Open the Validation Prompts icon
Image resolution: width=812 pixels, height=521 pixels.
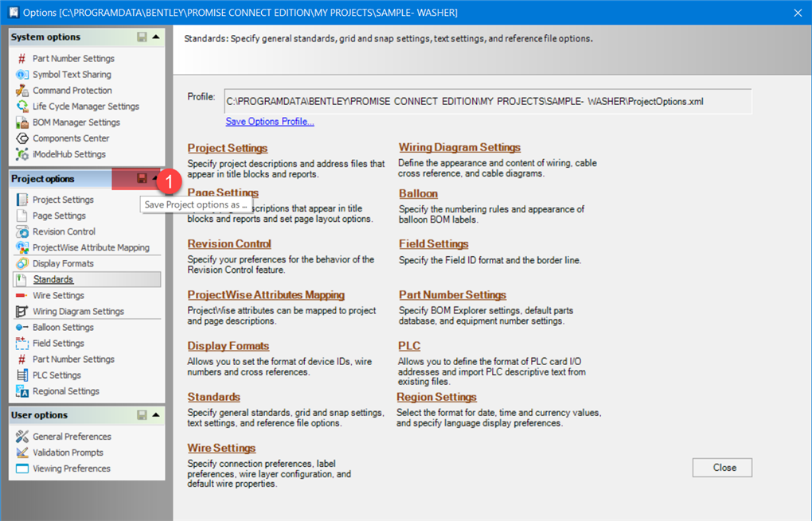coord(21,453)
